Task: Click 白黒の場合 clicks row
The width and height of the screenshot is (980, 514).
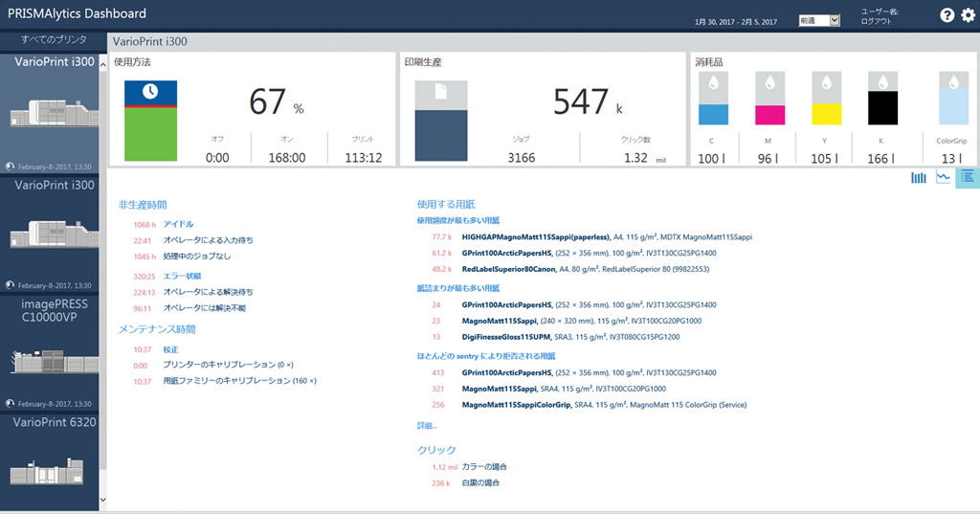Action: coord(466,483)
